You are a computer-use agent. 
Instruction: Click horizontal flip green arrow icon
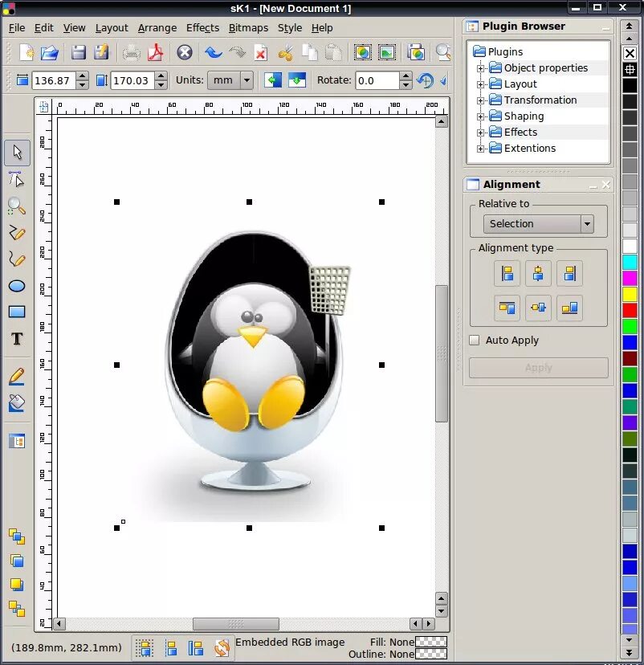point(272,80)
